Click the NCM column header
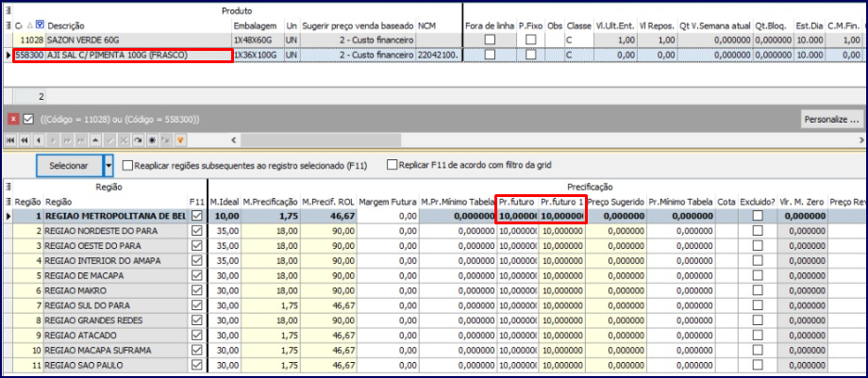The image size is (868, 378). point(439,25)
